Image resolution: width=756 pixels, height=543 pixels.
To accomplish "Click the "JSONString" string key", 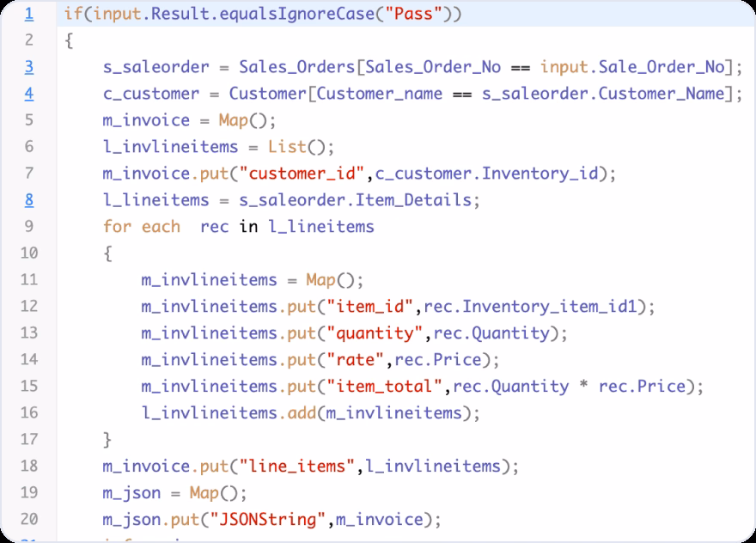I will (275, 520).
